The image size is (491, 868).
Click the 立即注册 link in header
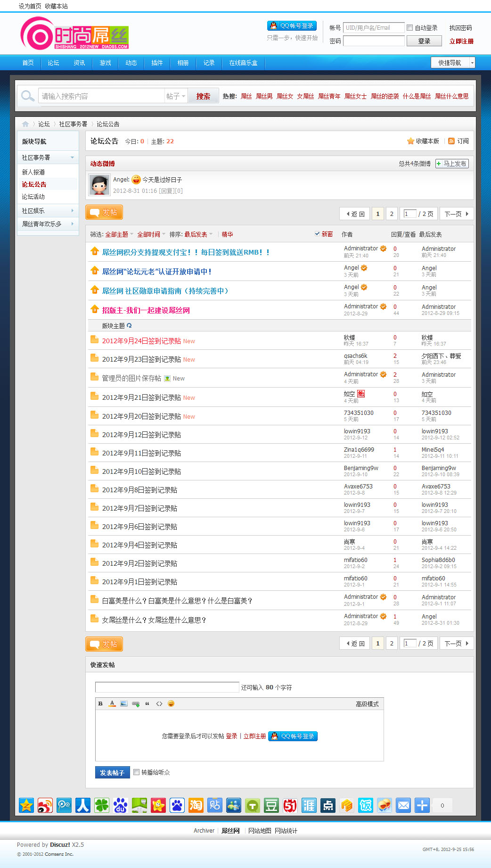click(x=461, y=41)
